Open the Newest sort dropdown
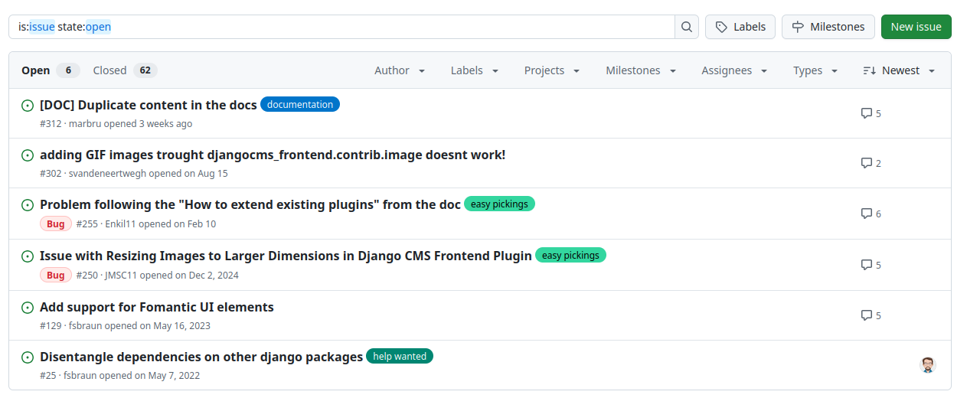 click(x=899, y=70)
